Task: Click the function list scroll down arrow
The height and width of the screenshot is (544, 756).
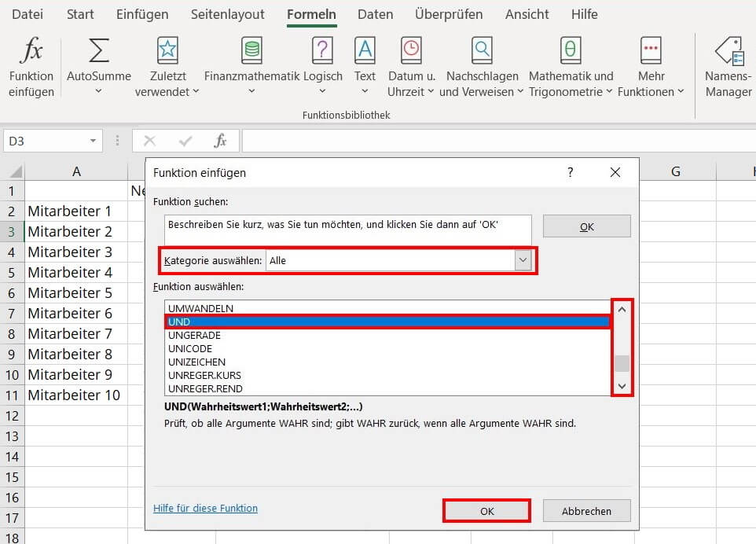Action: 622,386
